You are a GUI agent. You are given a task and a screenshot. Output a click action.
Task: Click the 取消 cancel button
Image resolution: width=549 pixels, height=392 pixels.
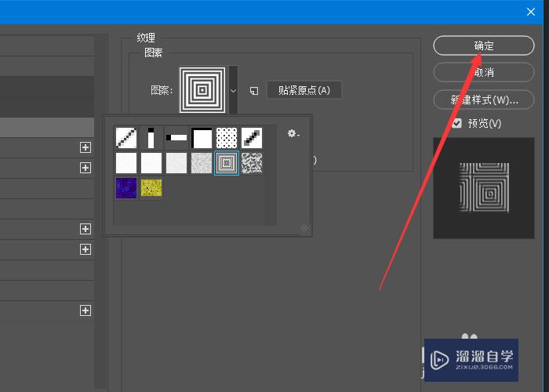point(484,72)
